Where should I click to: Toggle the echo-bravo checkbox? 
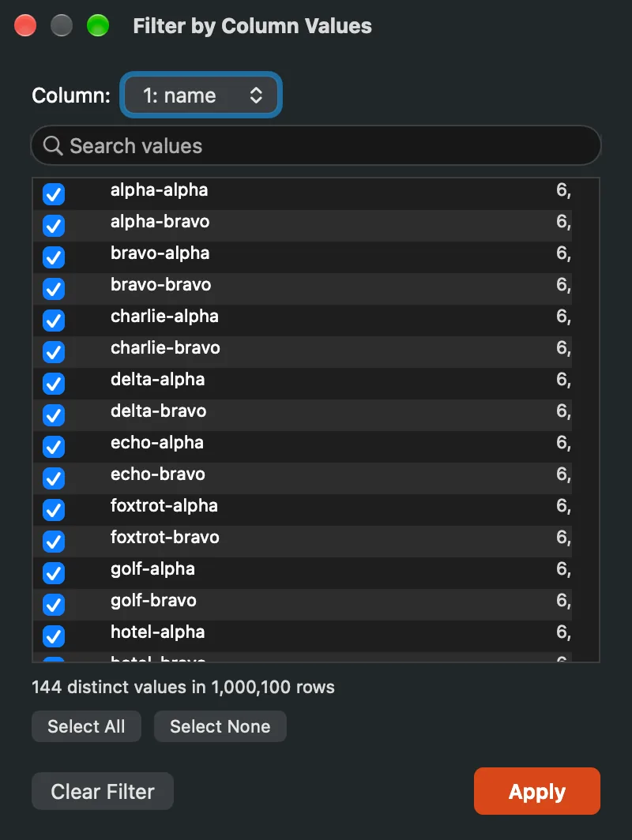[x=54, y=478]
